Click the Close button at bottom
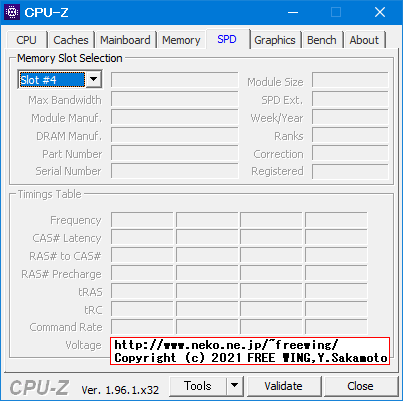This screenshot has height=401, width=403. [360, 386]
